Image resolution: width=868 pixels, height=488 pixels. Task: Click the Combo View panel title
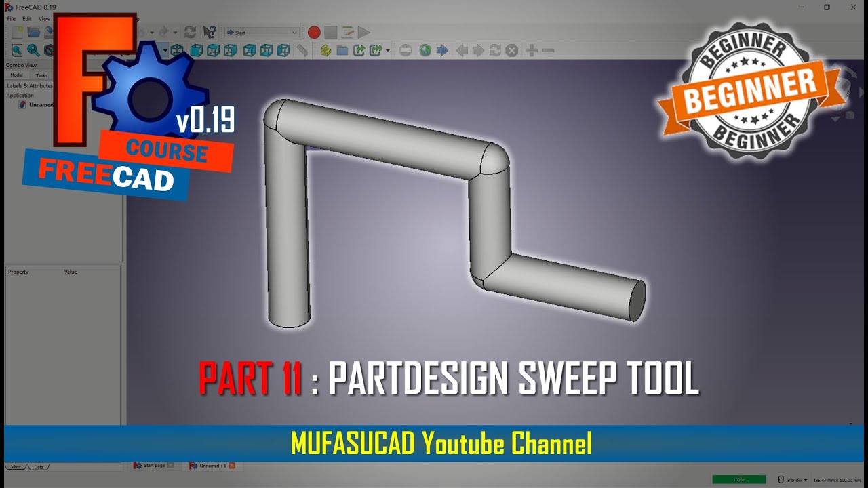(x=21, y=66)
